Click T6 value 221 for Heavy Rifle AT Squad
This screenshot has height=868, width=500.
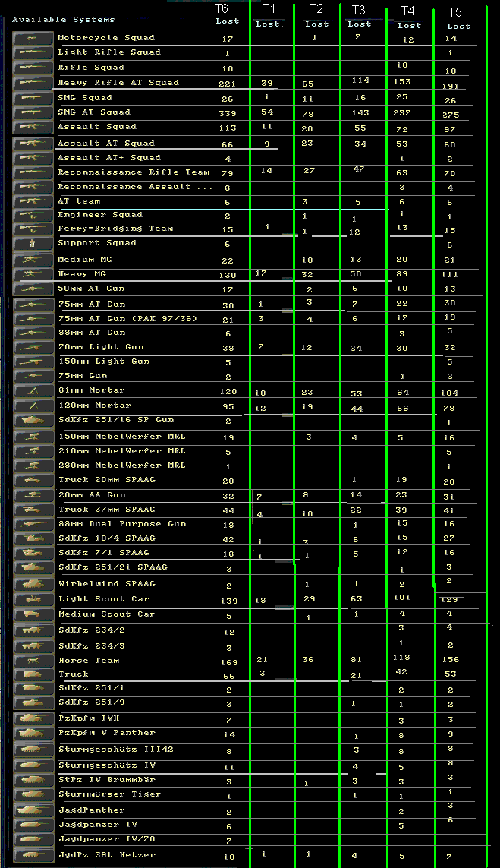228,84
